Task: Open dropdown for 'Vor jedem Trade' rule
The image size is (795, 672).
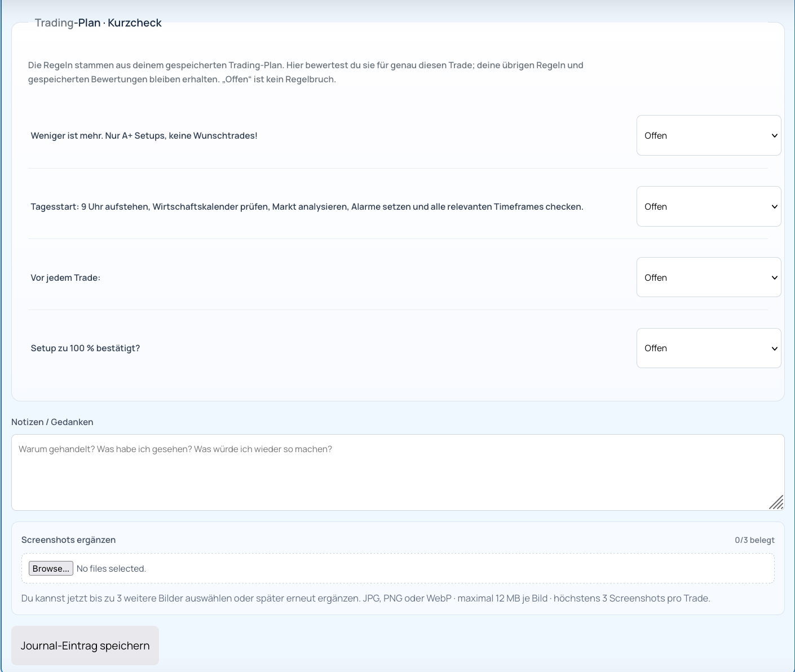Action: point(709,277)
